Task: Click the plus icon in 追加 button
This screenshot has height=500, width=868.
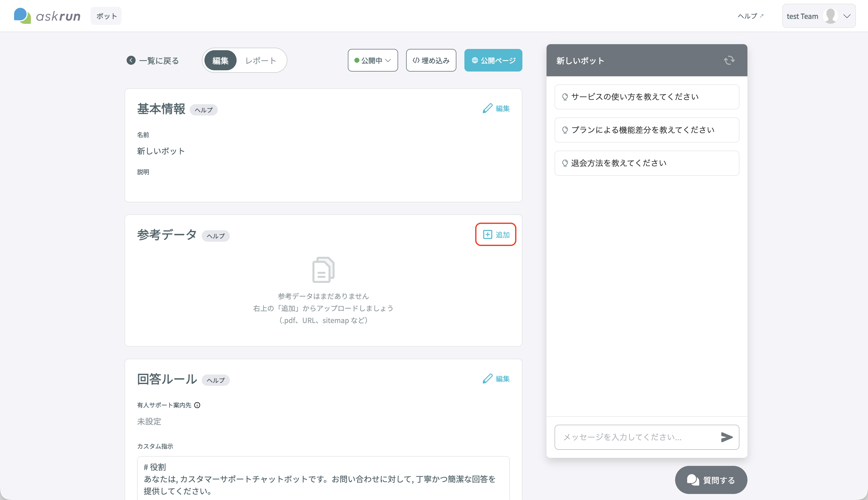Action: pyautogui.click(x=487, y=234)
